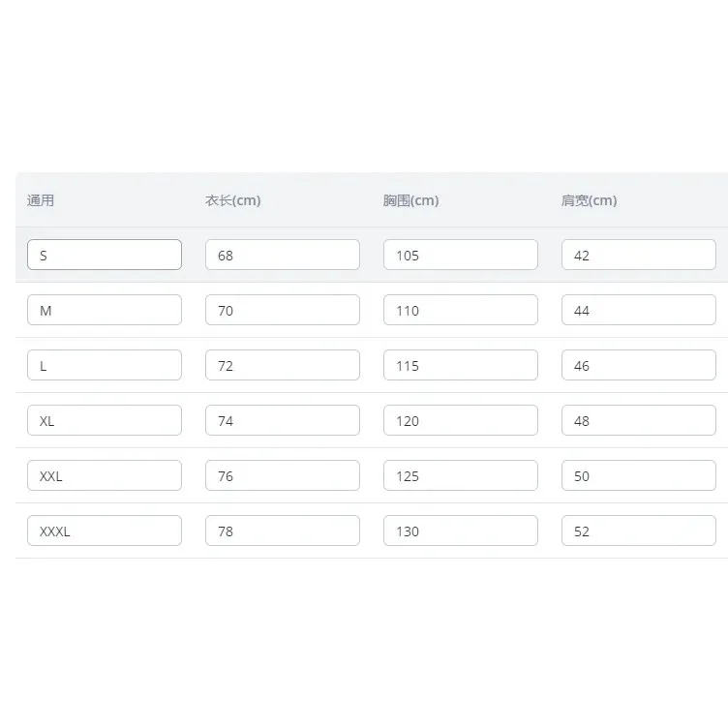This screenshot has width=728, height=728.
Task: Select the XXXL size name field
Action: [105, 531]
